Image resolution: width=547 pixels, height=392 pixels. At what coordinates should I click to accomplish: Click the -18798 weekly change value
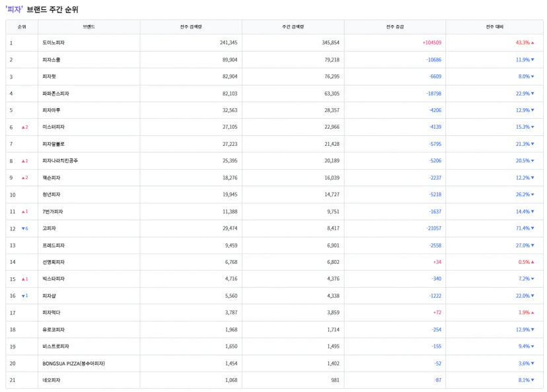pos(433,94)
